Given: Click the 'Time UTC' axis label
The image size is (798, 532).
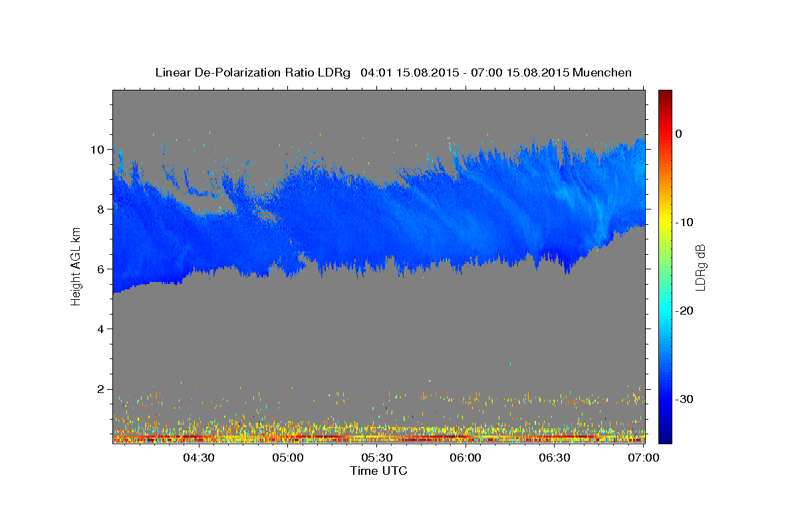Looking at the screenshot, I should 378,471.
